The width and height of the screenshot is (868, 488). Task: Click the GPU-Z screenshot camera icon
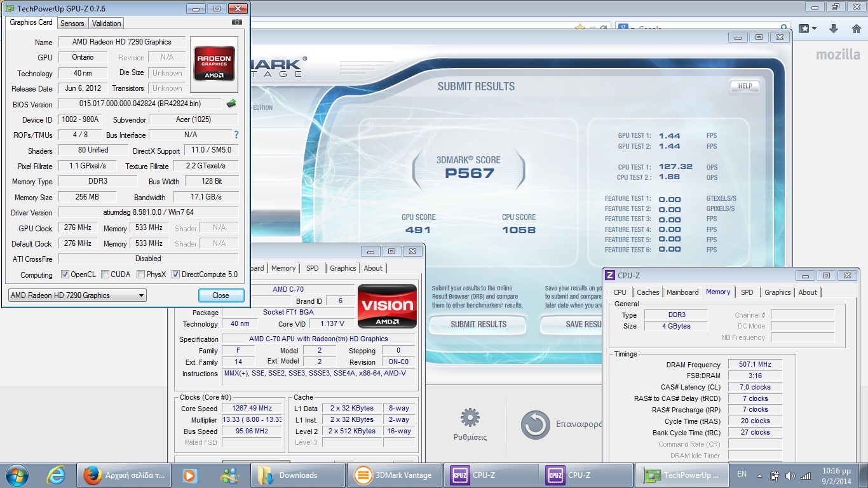tap(237, 22)
